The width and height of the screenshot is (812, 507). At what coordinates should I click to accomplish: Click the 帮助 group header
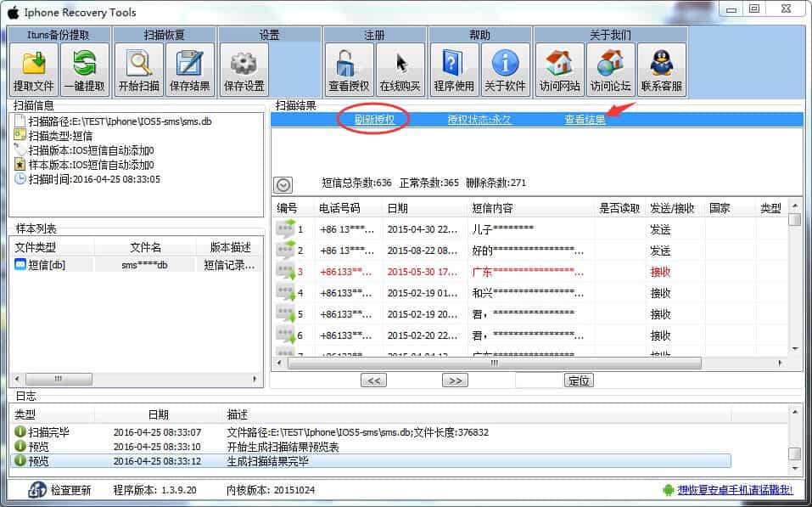click(479, 35)
